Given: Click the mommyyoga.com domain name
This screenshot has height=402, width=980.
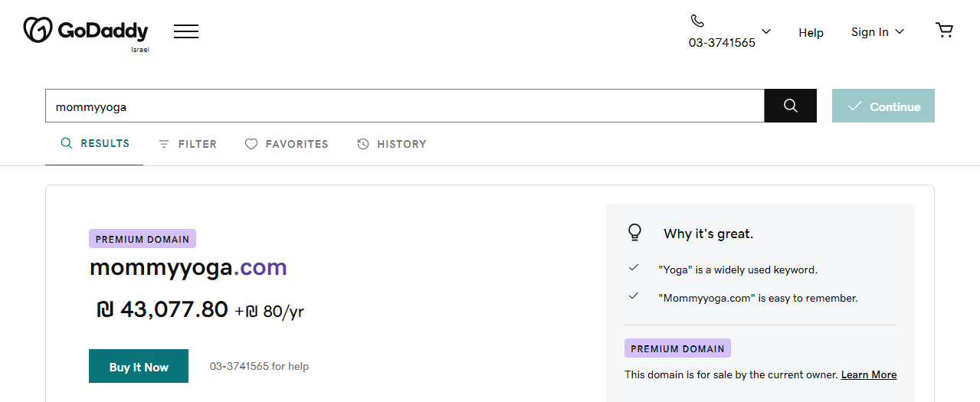Looking at the screenshot, I should [188, 267].
